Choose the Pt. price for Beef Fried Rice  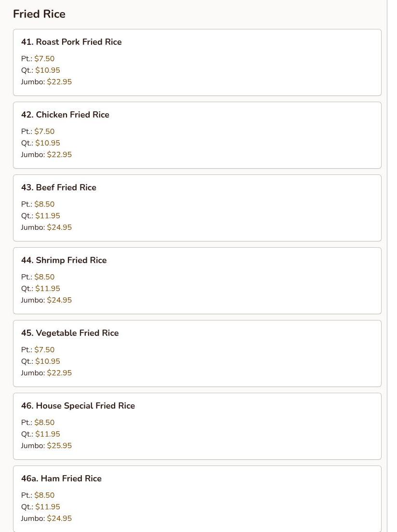click(x=44, y=204)
